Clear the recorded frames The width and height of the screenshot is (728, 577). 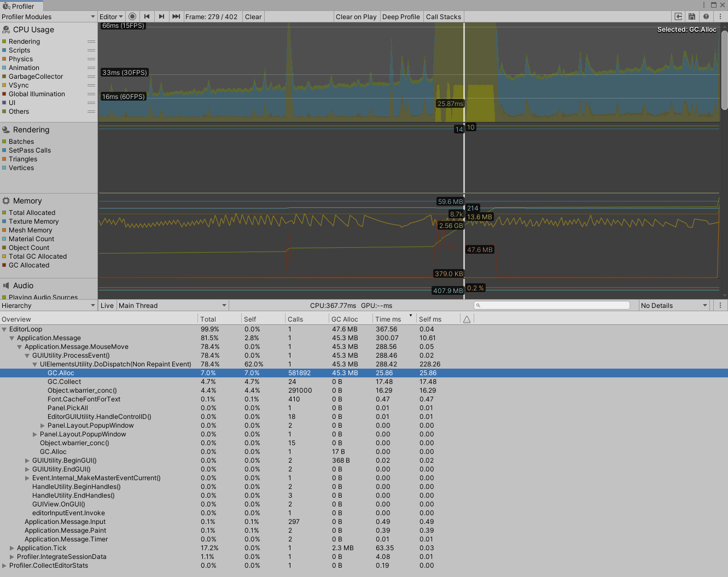point(253,16)
